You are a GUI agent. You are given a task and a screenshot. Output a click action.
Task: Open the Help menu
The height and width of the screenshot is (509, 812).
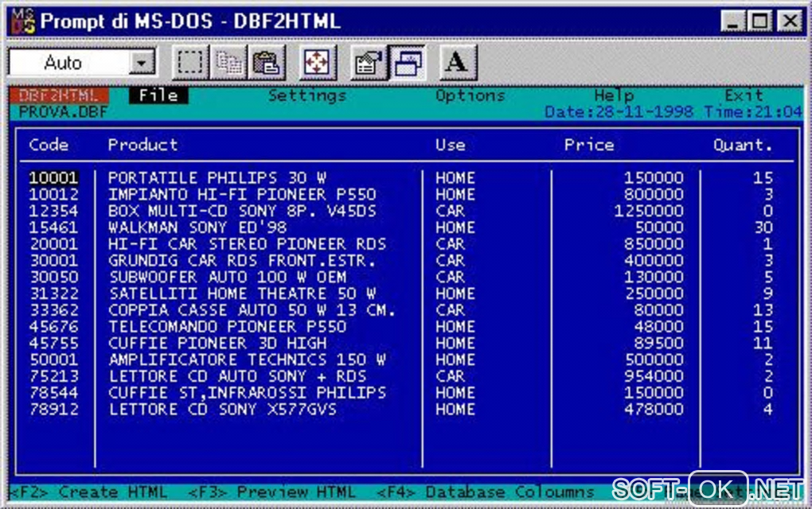pyautogui.click(x=615, y=95)
